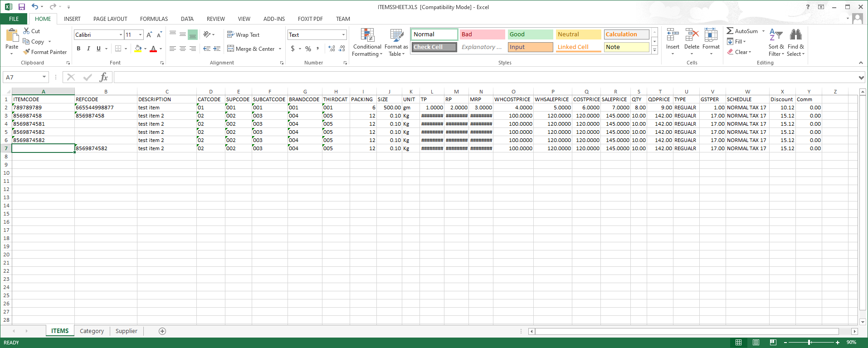Open the borders tool icon

pos(118,49)
